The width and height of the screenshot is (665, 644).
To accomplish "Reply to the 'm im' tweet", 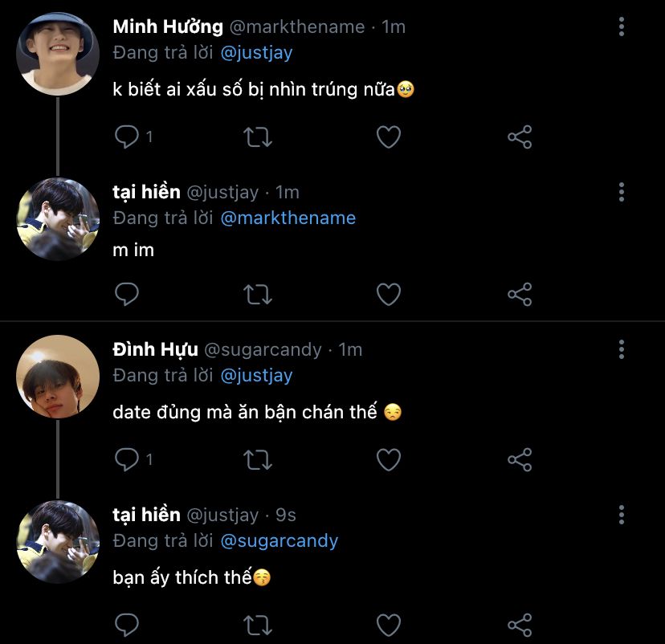I will [x=127, y=295].
